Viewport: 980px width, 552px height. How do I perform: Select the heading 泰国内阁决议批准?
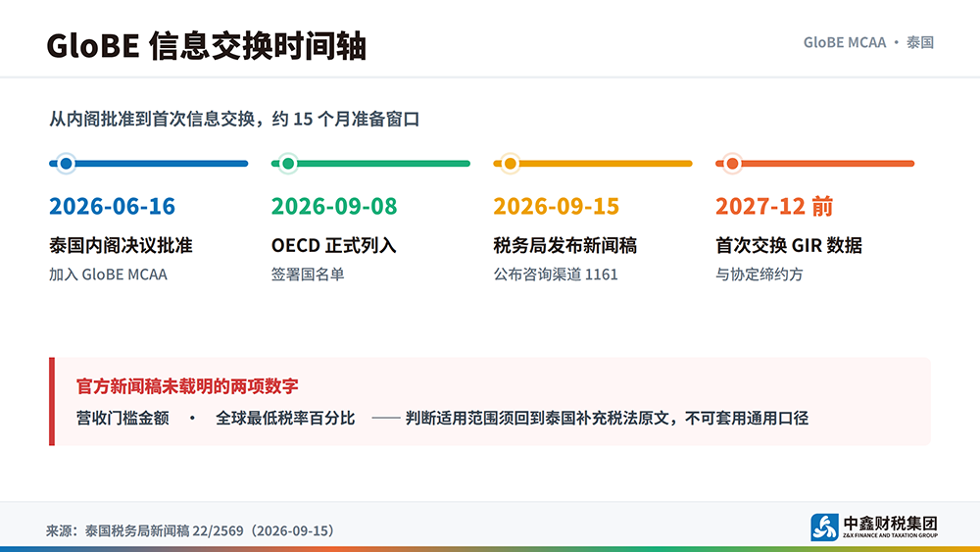coord(121,245)
